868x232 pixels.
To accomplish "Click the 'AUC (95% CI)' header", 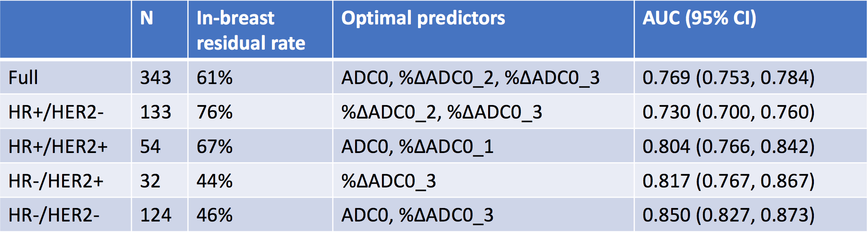I will point(699,18).
